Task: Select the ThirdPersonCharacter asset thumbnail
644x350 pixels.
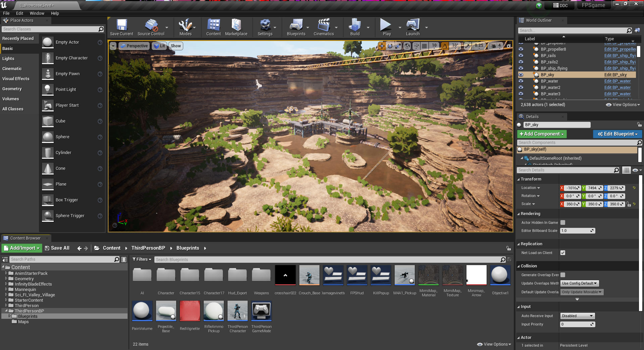Action: pos(237,311)
